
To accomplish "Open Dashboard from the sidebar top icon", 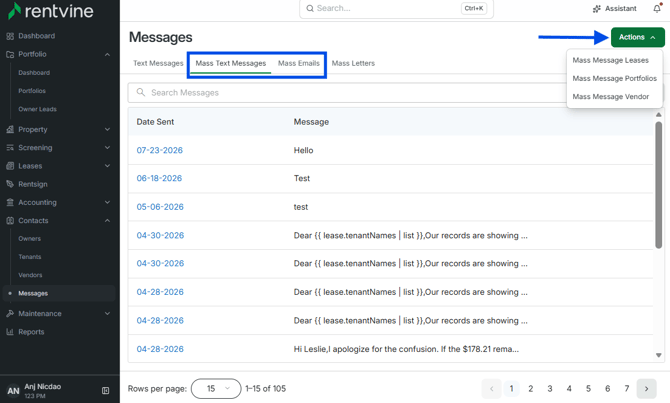I will tap(10, 36).
